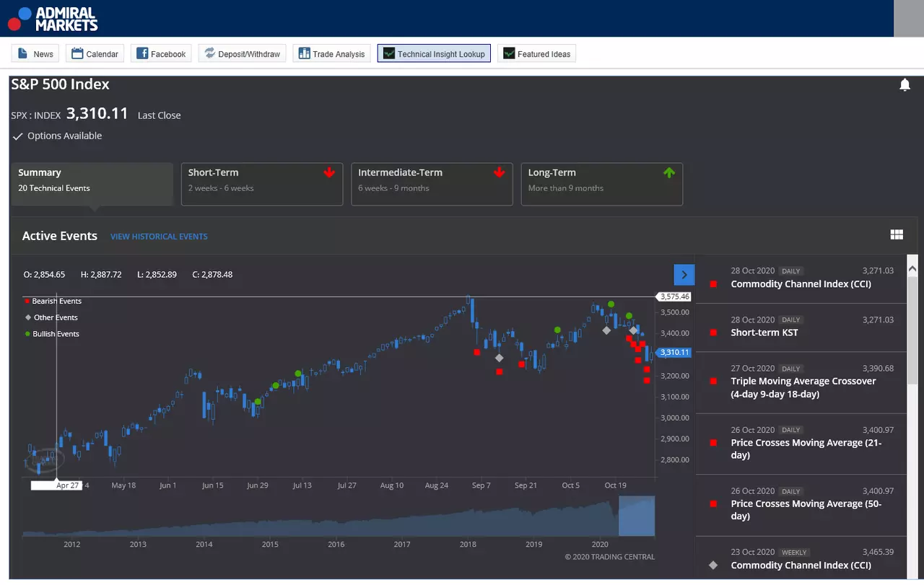
Task: Open Price Crosses Moving Average 21-day event
Action: coord(801,444)
